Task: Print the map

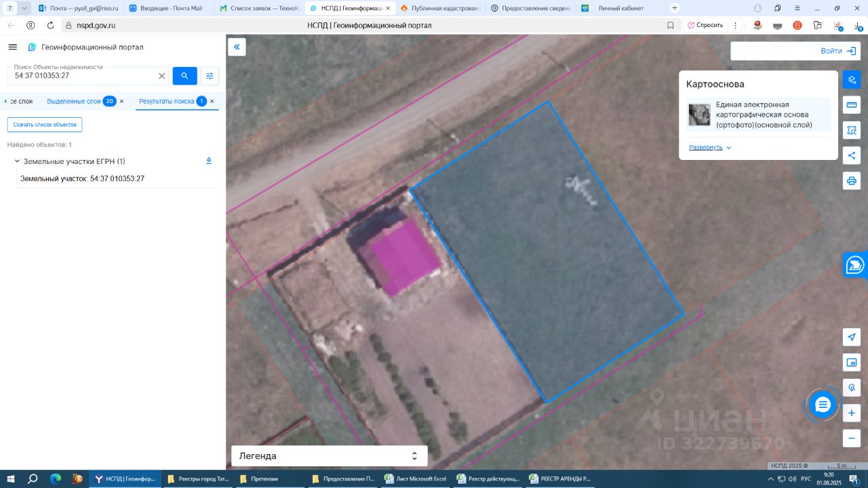Action: [852, 181]
